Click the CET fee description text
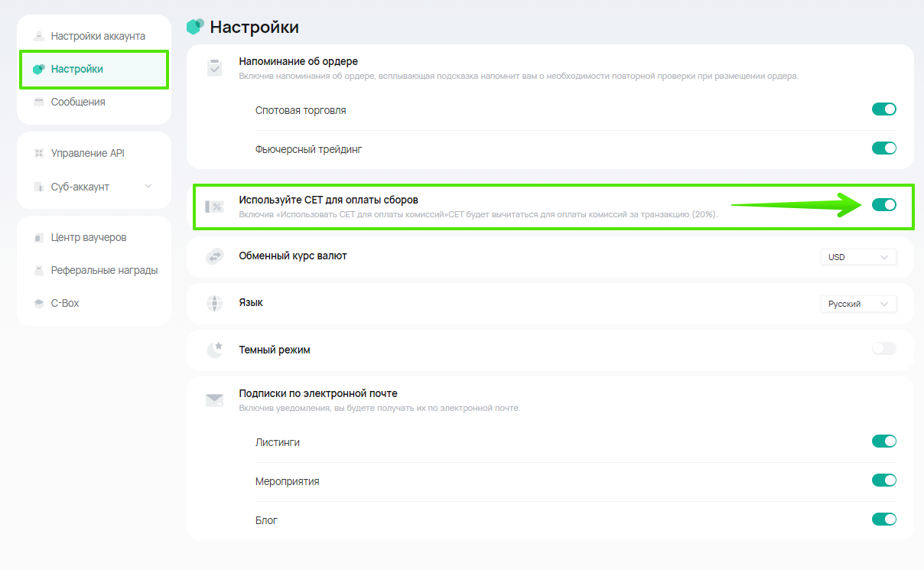This screenshot has height=570, width=924. tap(479, 214)
